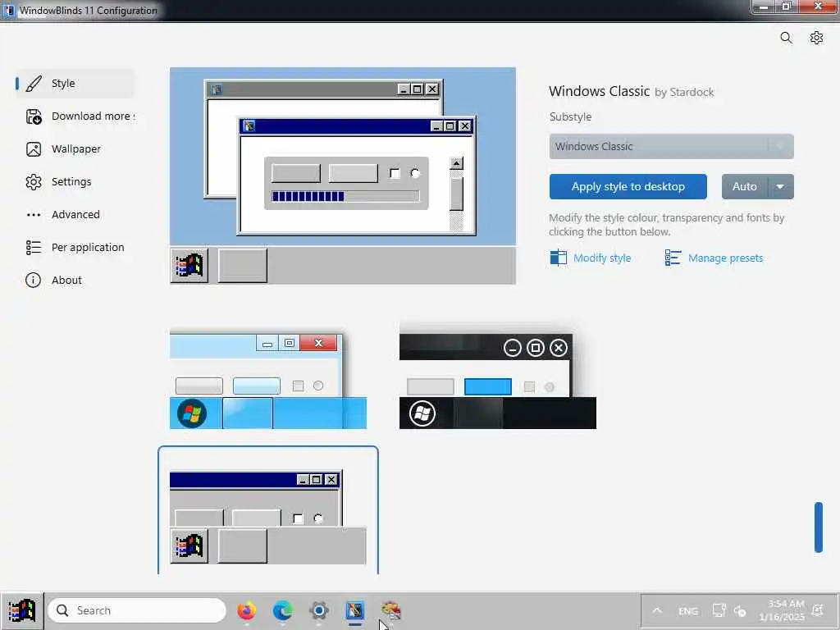The height and width of the screenshot is (630, 840).
Task: Click Apply style to desktop
Action: (x=628, y=186)
